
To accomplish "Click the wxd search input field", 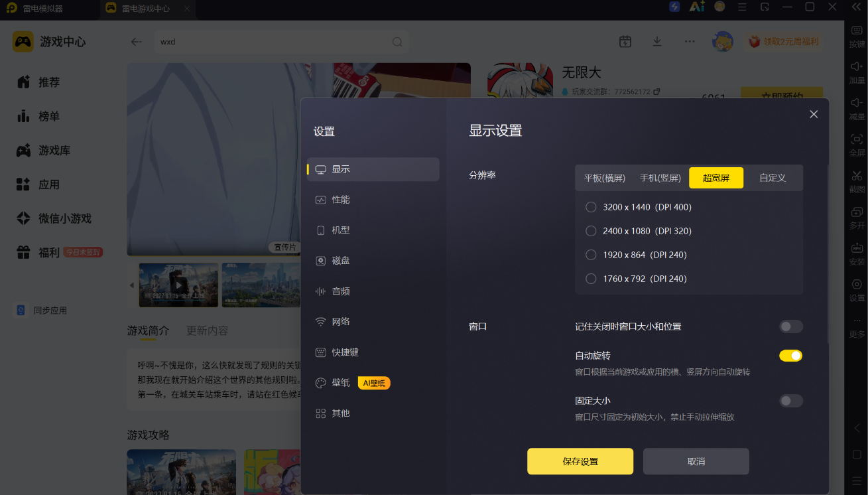I will click(x=272, y=42).
